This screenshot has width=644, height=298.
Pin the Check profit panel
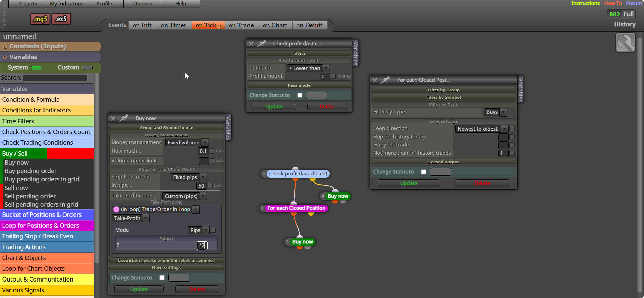(x=261, y=44)
